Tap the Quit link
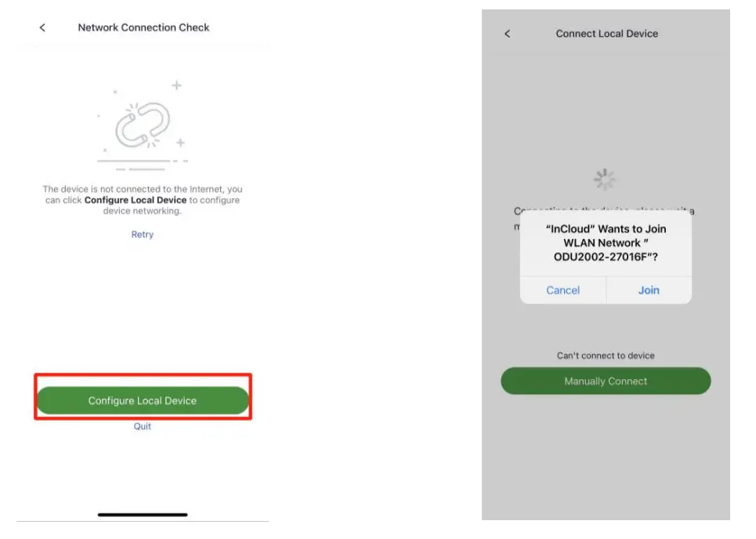Image resolution: width=756 pixels, height=539 pixels. pyautogui.click(x=142, y=426)
